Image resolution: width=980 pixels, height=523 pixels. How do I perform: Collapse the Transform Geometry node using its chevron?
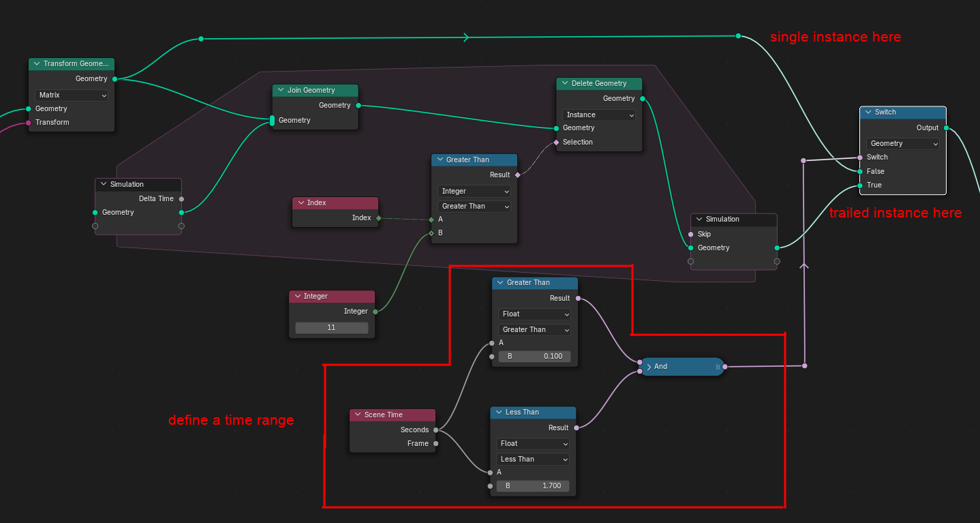pyautogui.click(x=37, y=63)
